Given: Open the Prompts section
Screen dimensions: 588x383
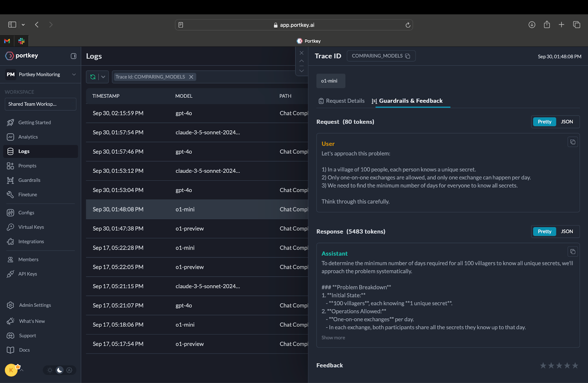Looking at the screenshot, I should [40, 166].
